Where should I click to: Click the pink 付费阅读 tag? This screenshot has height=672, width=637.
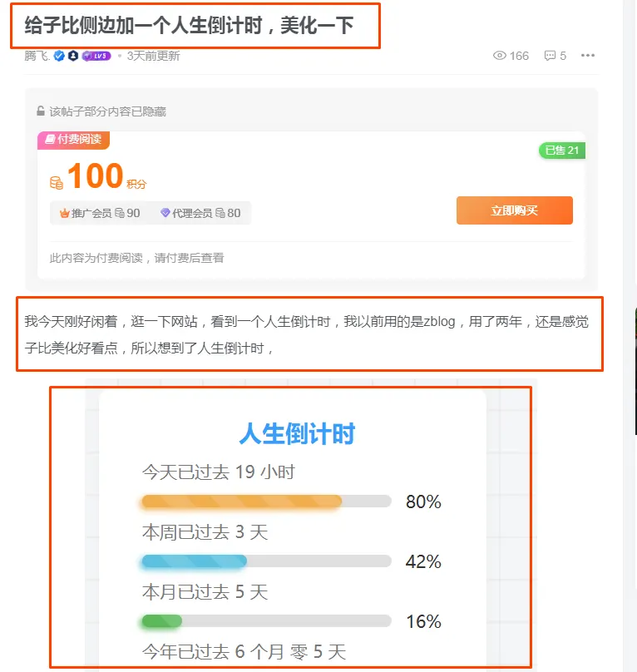(73, 141)
